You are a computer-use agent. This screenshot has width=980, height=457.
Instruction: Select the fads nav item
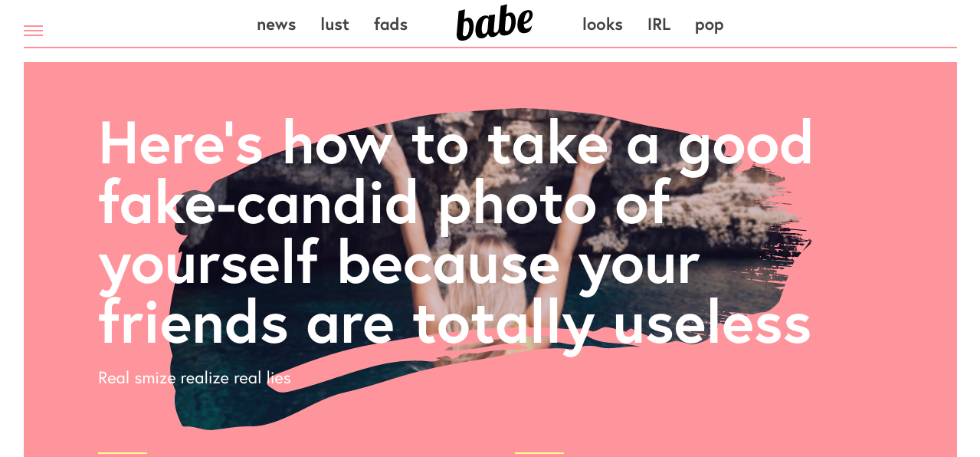pos(391,25)
